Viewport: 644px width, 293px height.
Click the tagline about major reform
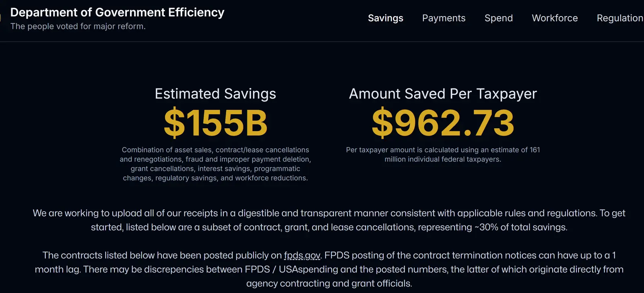[x=78, y=27]
